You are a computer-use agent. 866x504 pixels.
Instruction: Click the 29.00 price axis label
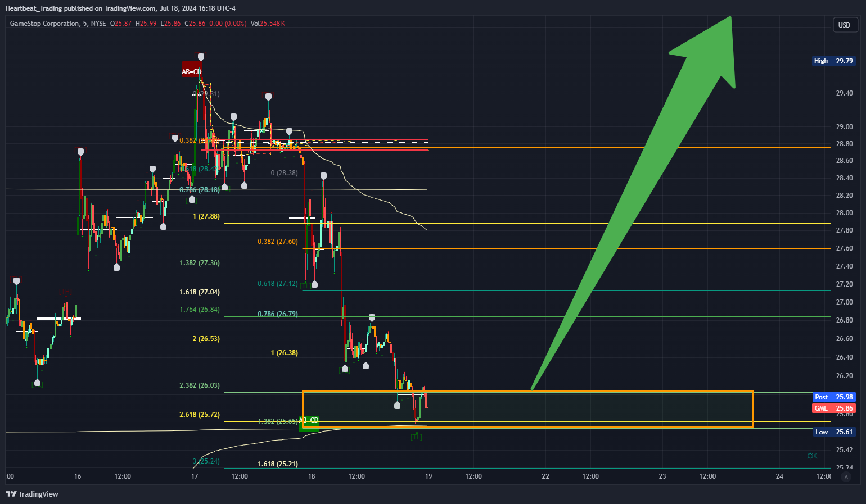[844, 127]
